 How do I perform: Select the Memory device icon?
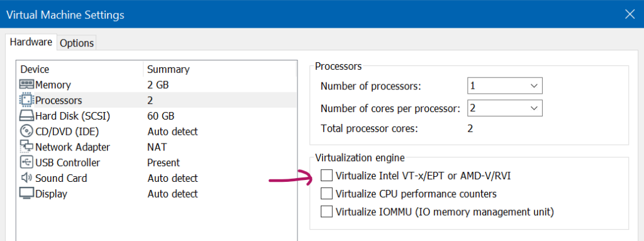click(x=26, y=85)
